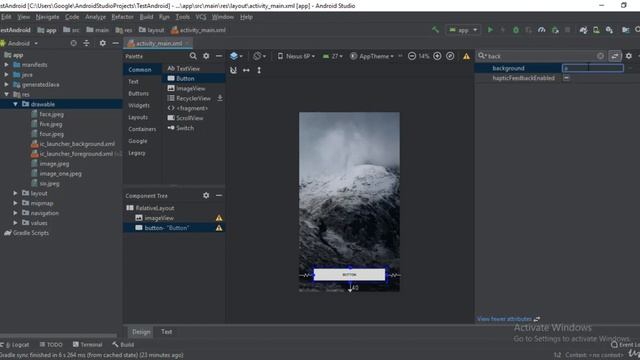Open design surface layers dropdown

pos(236,56)
